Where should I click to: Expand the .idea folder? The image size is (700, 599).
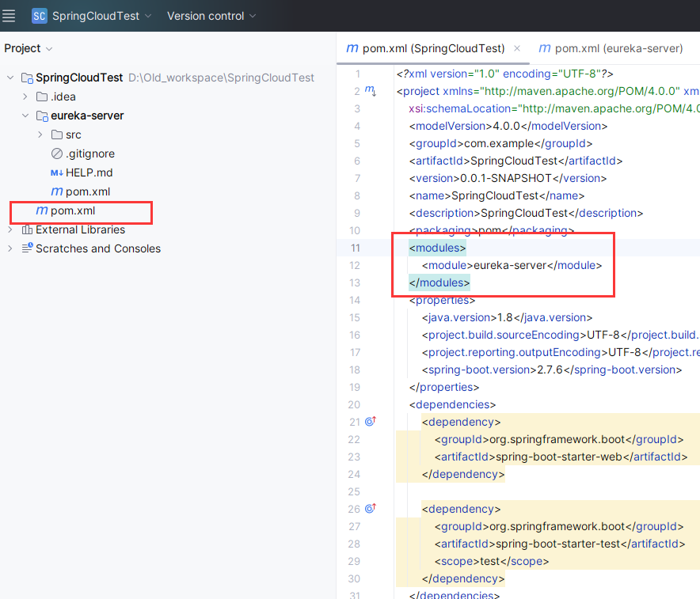[x=26, y=97]
